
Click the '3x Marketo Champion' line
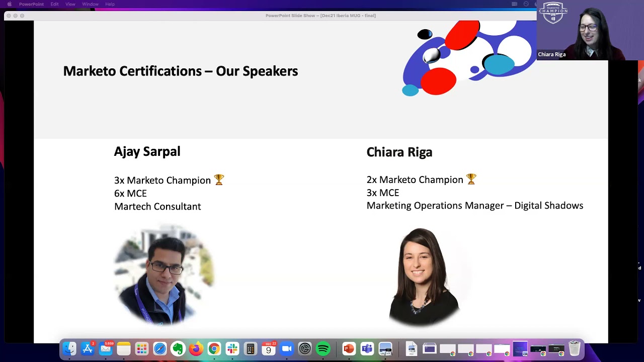pyautogui.click(x=169, y=180)
